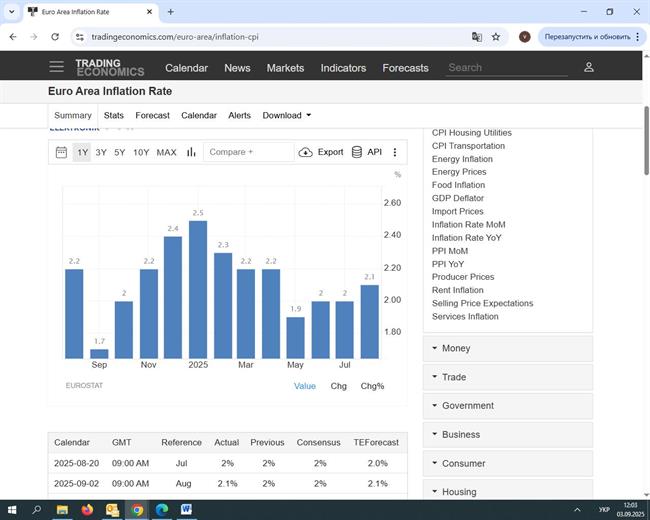Click the page vertical scrollbar thumb
The image size is (650, 520).
pyautogui.click(x=646, y=141)
